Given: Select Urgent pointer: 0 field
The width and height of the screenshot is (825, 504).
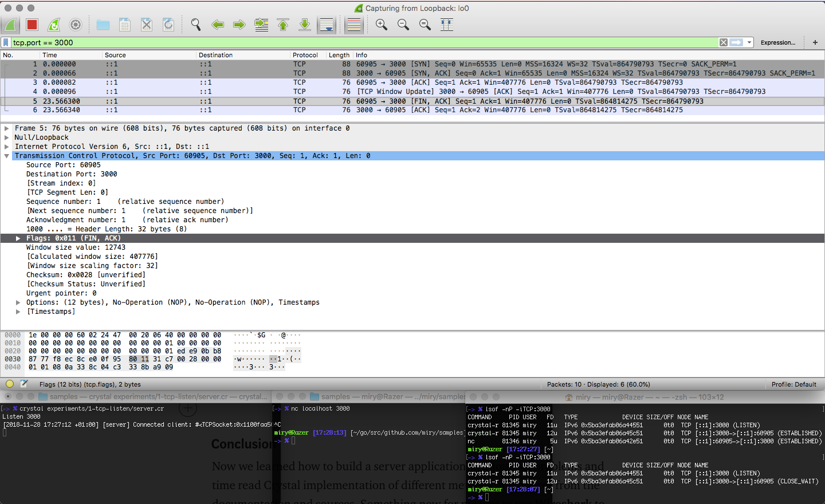Looking at the screenshot, I should click(x=61, y=293).
